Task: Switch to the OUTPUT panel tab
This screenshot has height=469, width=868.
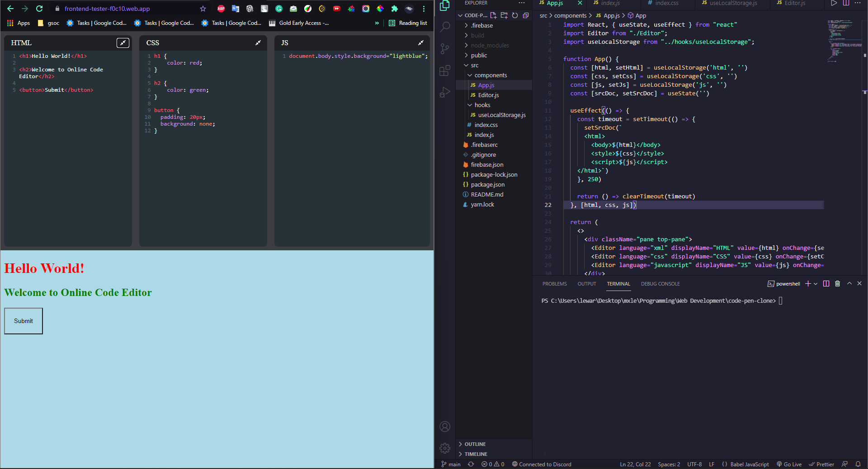Action: 587,284
